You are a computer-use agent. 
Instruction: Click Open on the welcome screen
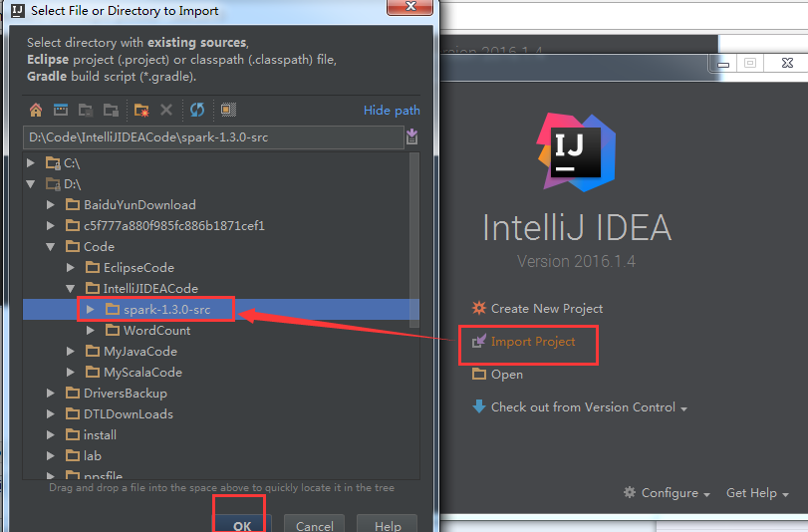coord(497,375)
